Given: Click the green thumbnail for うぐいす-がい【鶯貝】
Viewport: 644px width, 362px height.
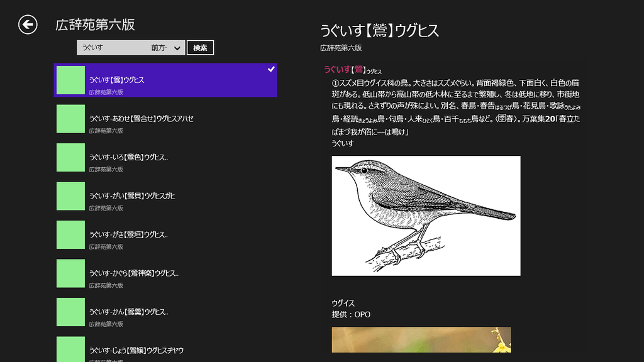Looking at the screenshot, I should pyautogui.click(x=70, y=196).
